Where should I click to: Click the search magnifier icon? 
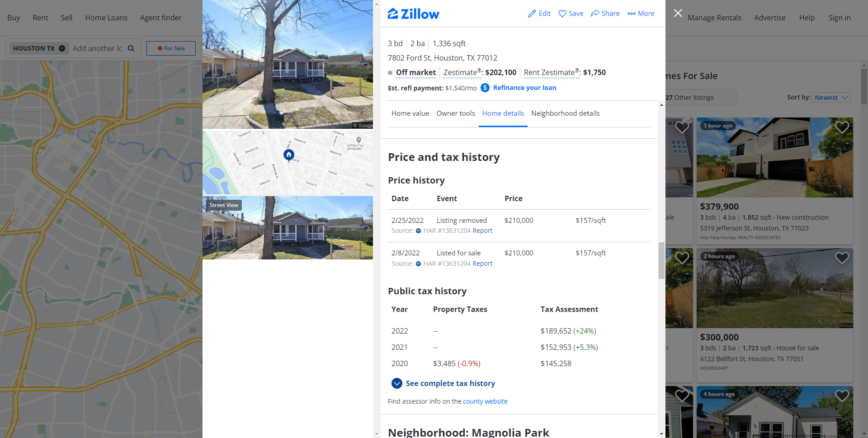click(x=131, y=48)
